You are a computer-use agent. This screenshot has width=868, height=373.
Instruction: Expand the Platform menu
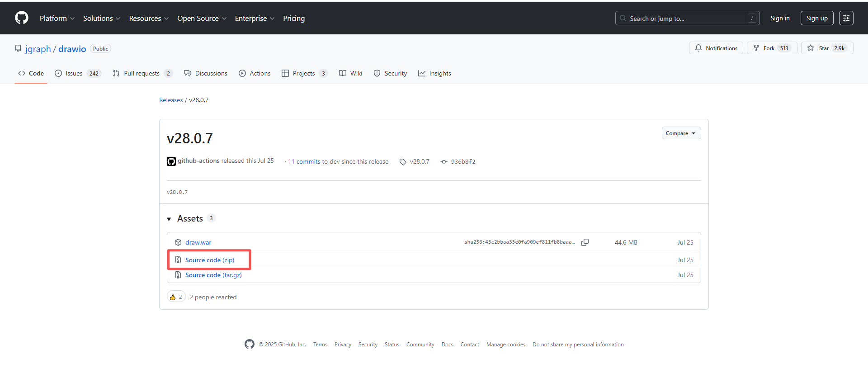(57, 19)
